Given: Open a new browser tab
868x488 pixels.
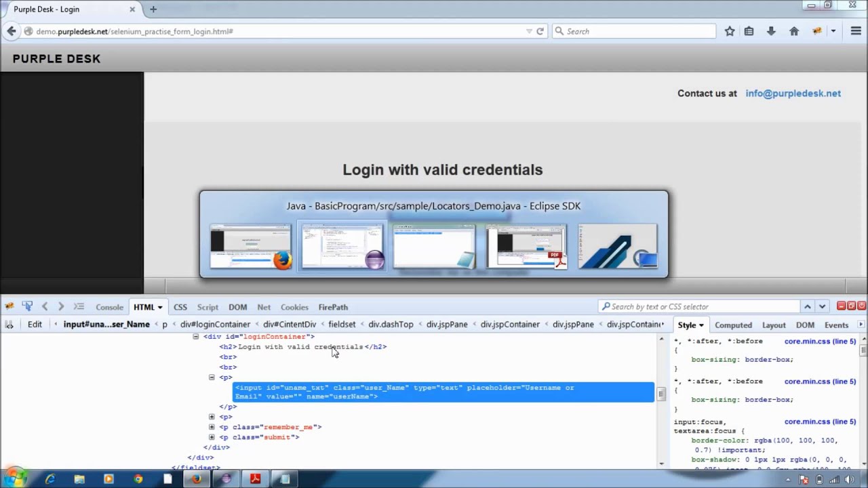Looking at the screenshot, I should [153, 9].
